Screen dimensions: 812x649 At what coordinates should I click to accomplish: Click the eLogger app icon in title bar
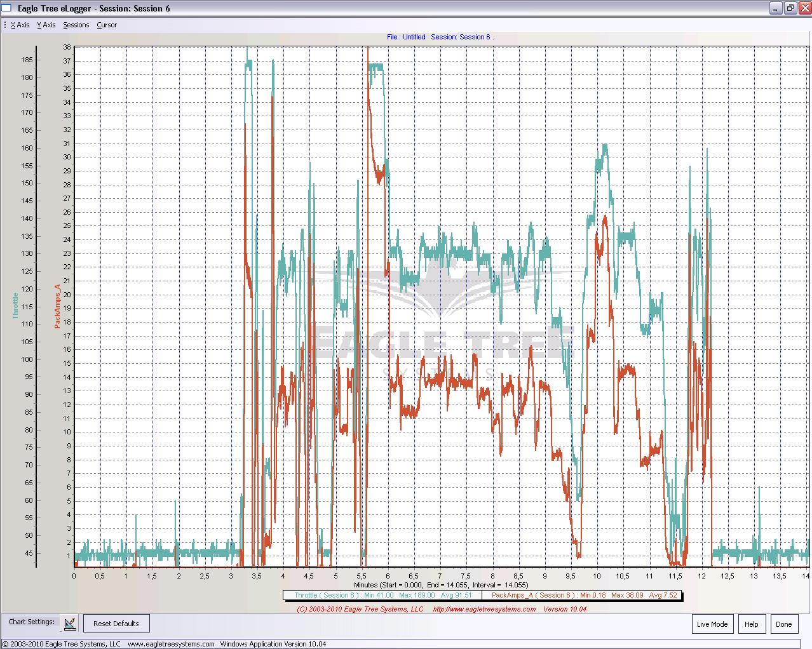click(8, 8)
